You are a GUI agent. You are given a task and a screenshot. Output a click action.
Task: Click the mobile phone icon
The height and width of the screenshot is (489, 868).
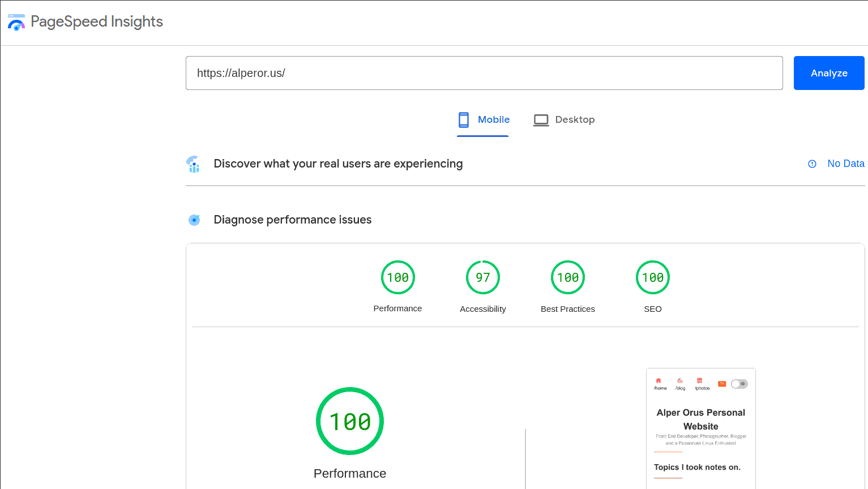(x=464, y=119)
